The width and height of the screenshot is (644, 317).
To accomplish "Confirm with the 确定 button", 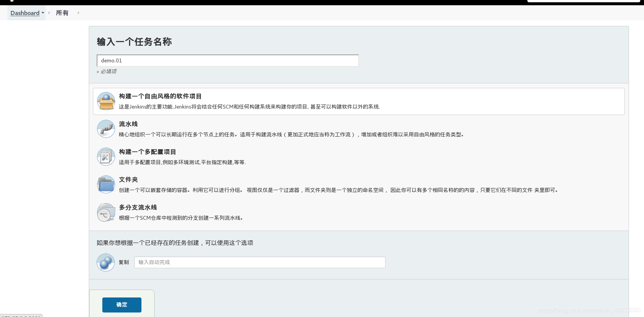I will (x=122, y=305).
